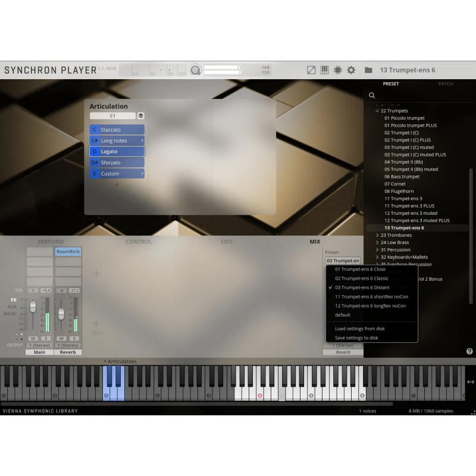Click the virtual keyboard icon in the toolbar
Viewport: 476px width, 476px height.
pyautogui.click(x=324, y=70)
